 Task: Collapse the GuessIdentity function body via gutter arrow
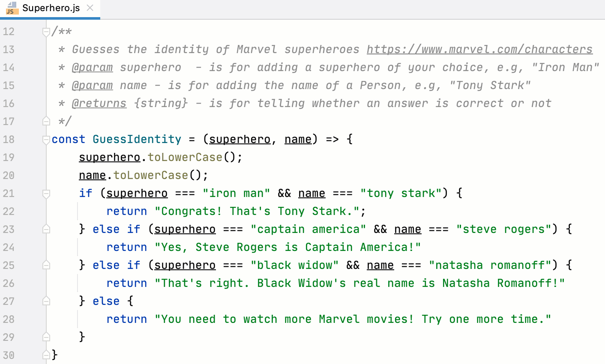[46, 139]
